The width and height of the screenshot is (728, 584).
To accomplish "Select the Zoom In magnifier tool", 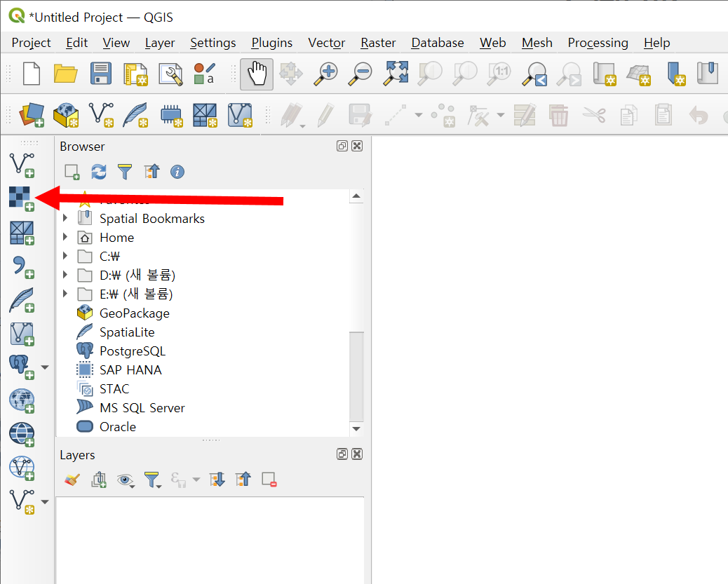I will coord(326,74).
